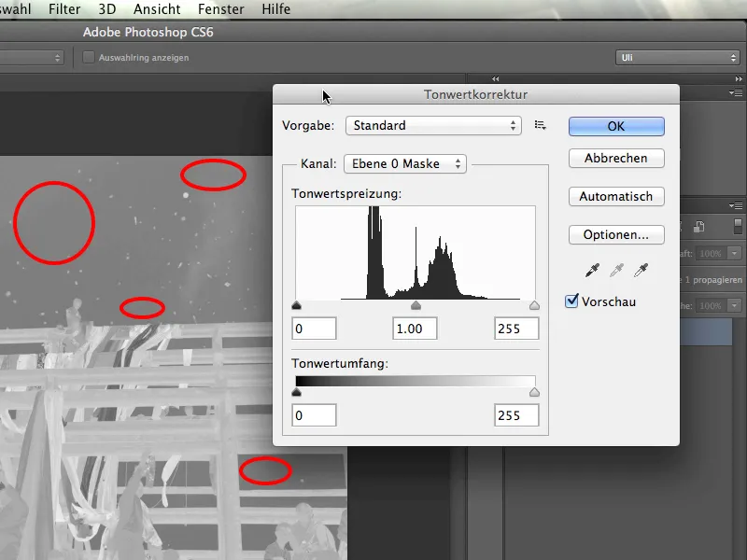Click the Tonwertkorrektur dialog title bar

[x=476, y=94]
